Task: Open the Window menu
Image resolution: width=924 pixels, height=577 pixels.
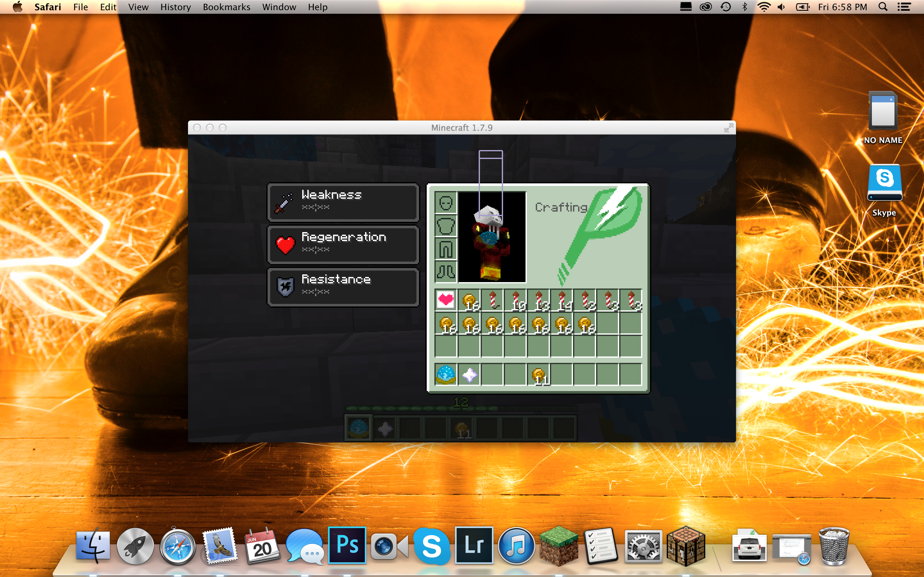Action: [279, 7]
